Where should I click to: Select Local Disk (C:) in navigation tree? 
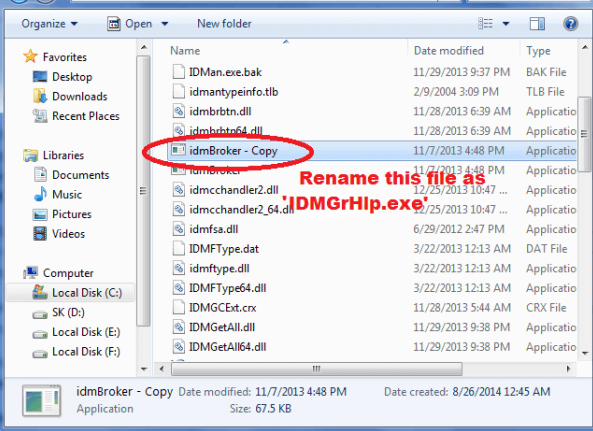tap(87, 293)
